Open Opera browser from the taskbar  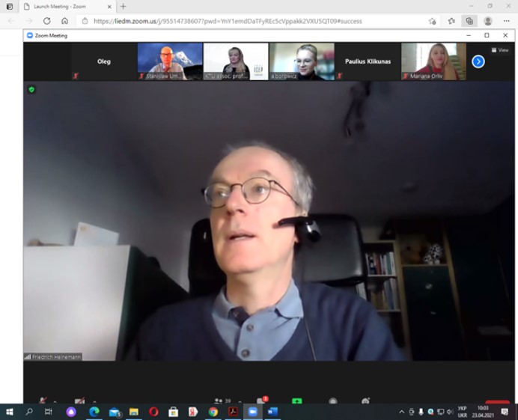pos(153,412)
